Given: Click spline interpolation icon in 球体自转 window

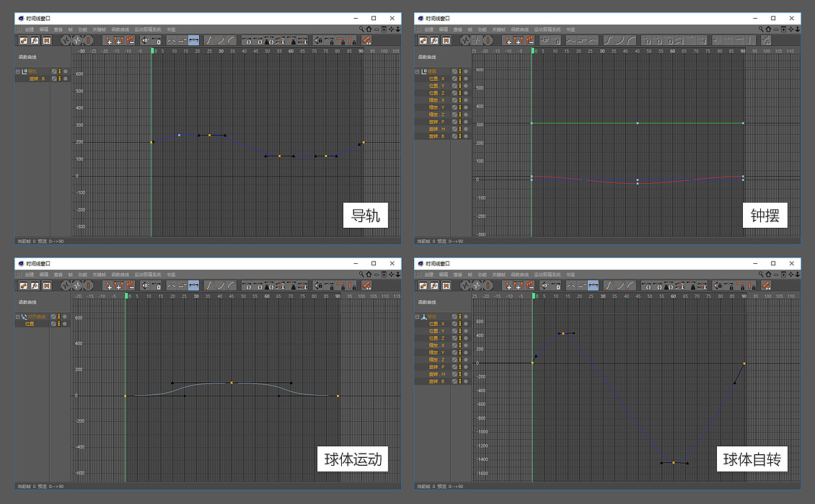Looking at the screenshot, I should (593, 286).
